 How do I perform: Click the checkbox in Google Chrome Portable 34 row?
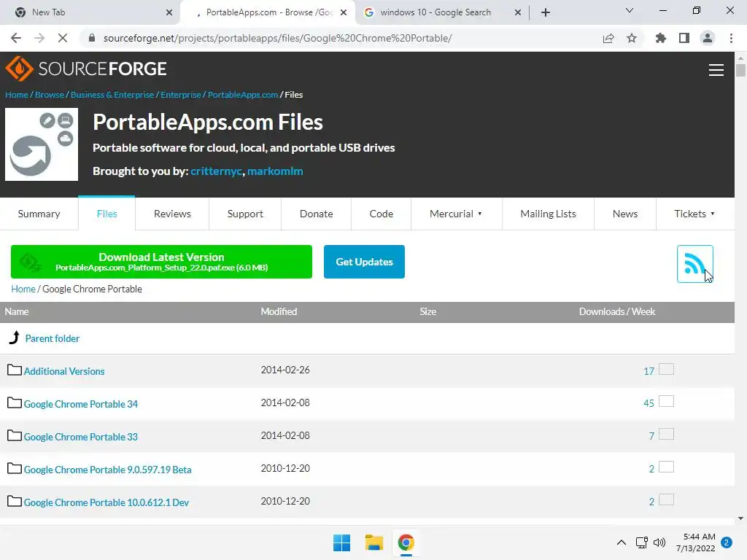pyautogui.click(x=666, y=402)
